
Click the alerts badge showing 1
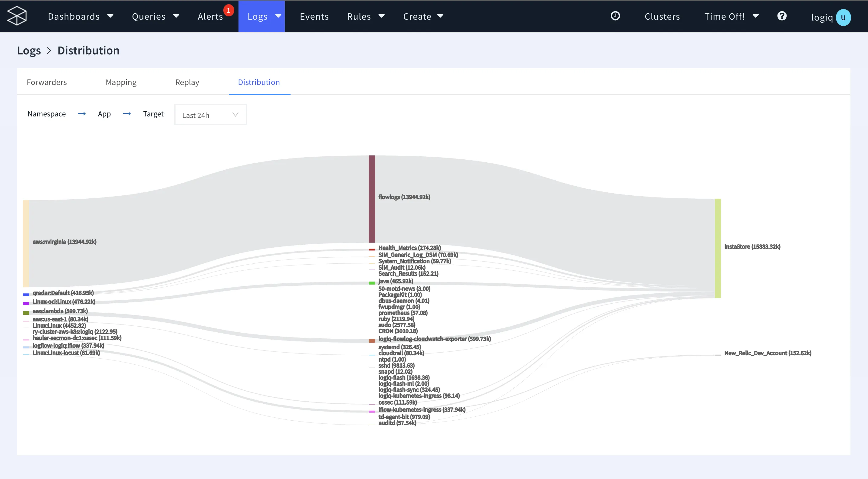coord(229,11)
